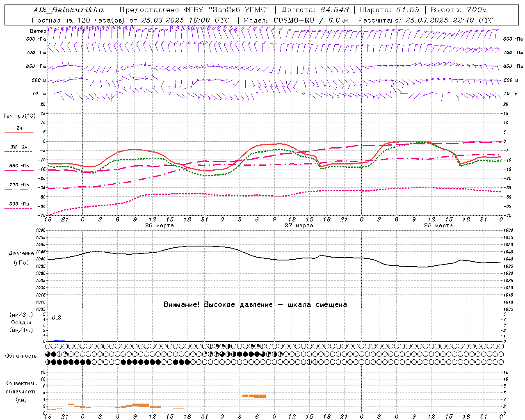This screenshot has width=525, height=420.
Task: Click the green dashed Td 2м legend line
Action: tap(19, 152)
